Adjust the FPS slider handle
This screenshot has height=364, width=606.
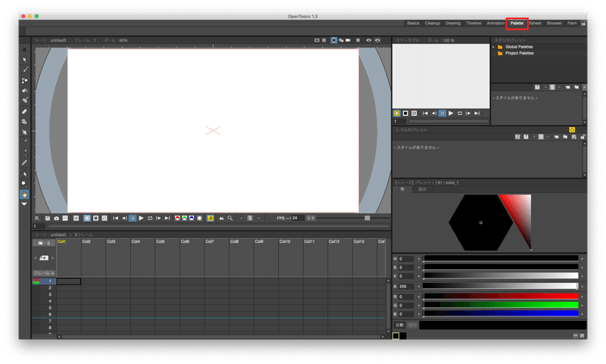point(367,218)
